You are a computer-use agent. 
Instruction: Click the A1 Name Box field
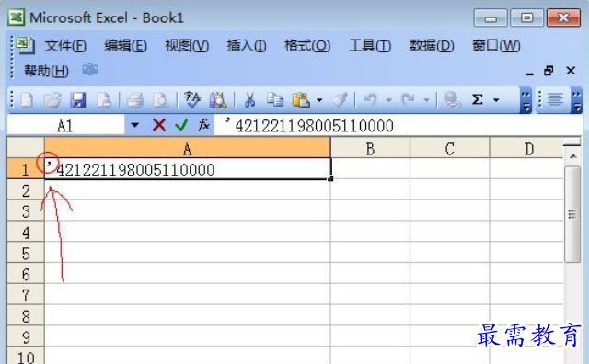[65, 126]
